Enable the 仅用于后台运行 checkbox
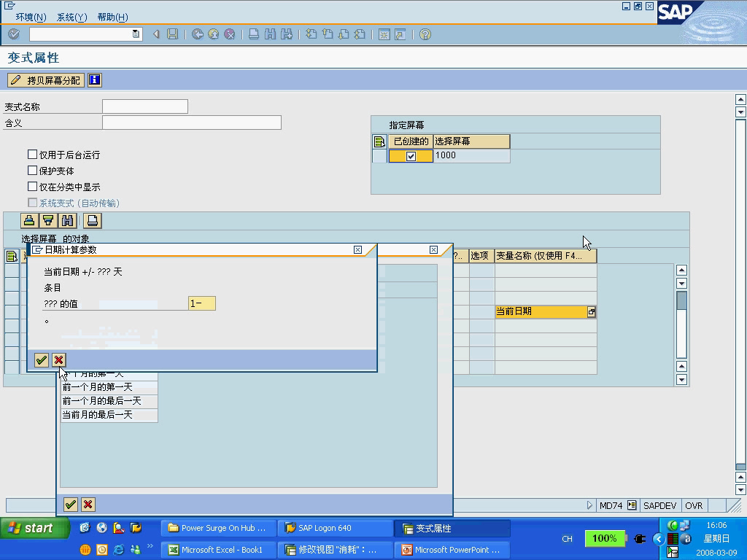 pyautogui.click(x=33, y=154)
